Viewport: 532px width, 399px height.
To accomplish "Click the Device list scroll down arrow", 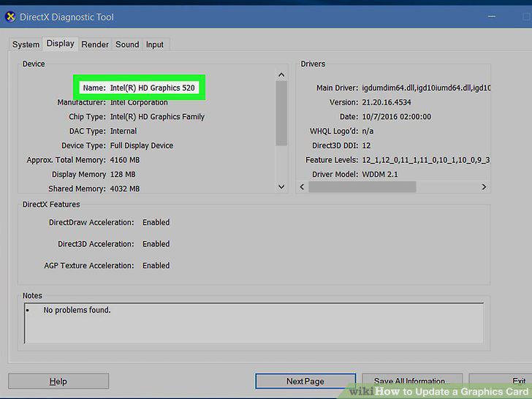I will click(281, 186).
